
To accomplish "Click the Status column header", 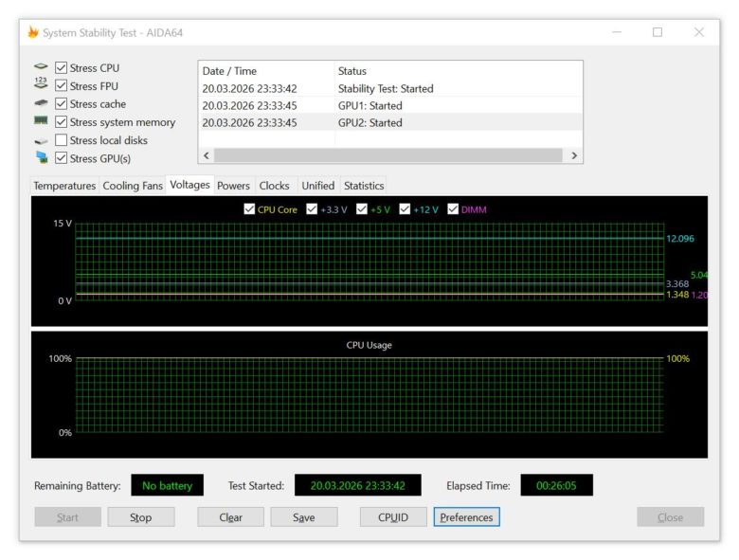I will [459, 71].
